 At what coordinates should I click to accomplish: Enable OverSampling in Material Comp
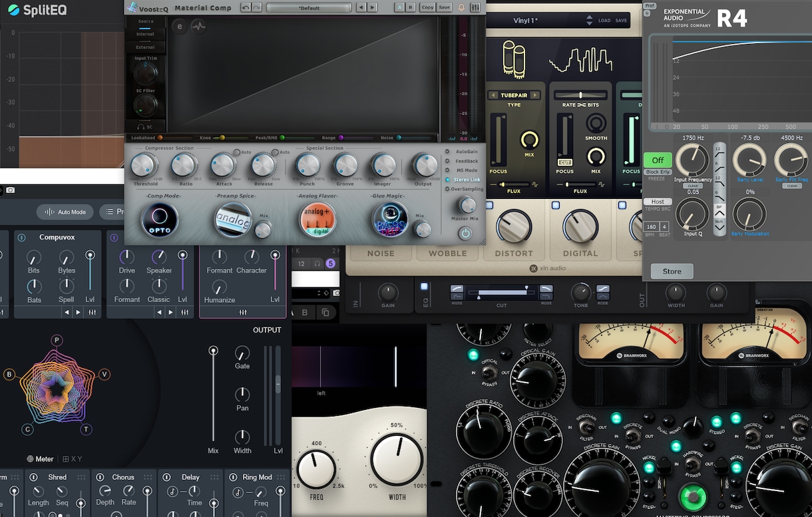pyautogui.click(x=464, y=189)
